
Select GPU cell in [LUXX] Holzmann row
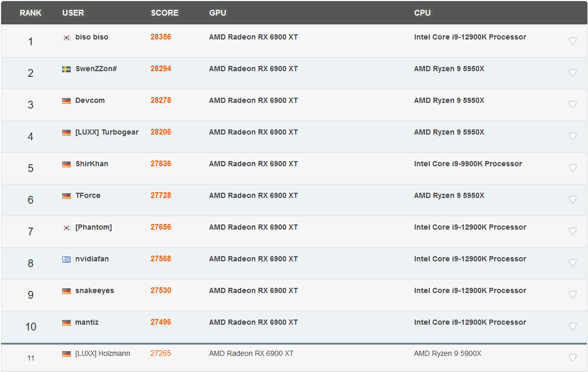click(x=251, y=354)
